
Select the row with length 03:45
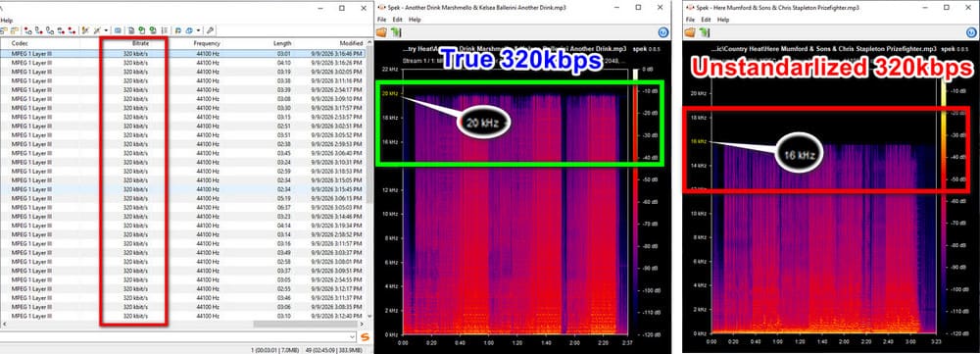pyautogui.click(x=182, y=153)
